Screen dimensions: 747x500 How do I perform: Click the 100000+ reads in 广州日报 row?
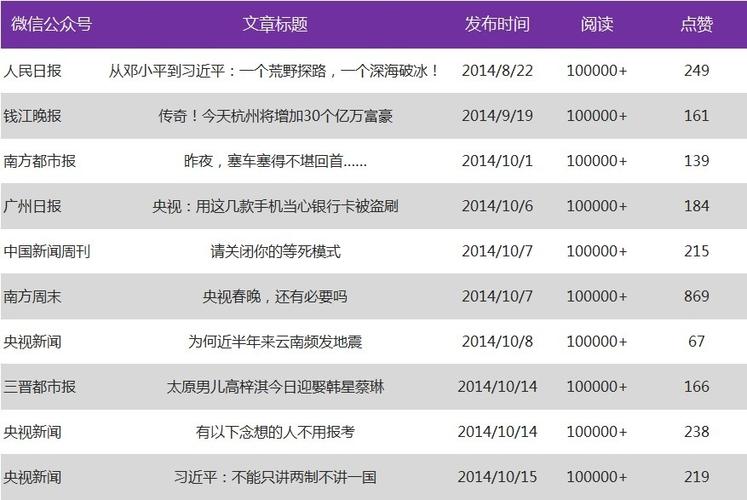coord(596,206)
